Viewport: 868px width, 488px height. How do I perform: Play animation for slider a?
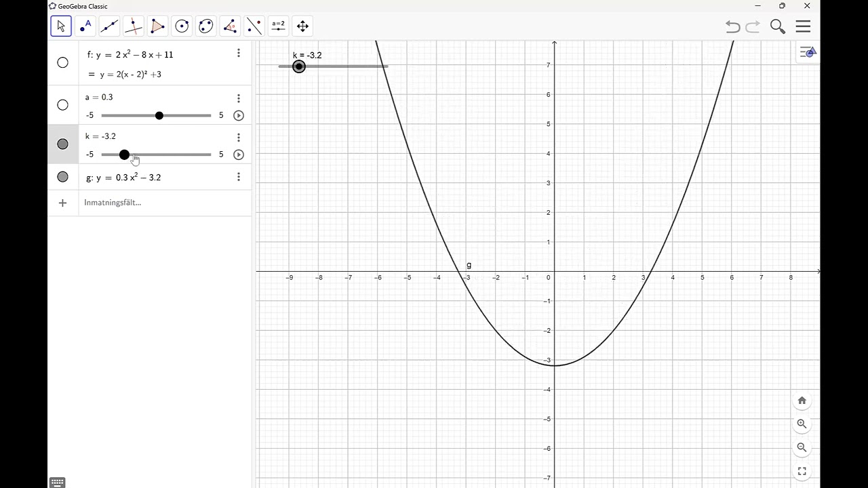pos(239,116)
